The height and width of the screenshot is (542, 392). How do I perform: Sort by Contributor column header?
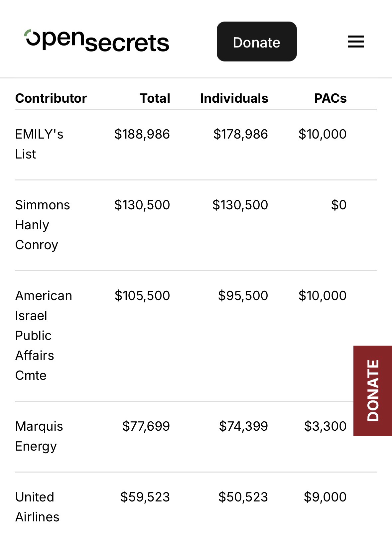tap(51, 98)
